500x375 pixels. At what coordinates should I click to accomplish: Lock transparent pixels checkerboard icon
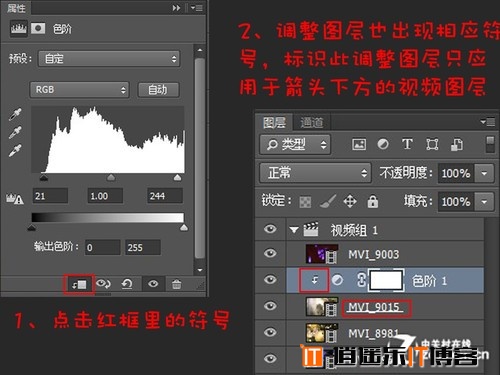pyautogui.click(x=305, y=202)
